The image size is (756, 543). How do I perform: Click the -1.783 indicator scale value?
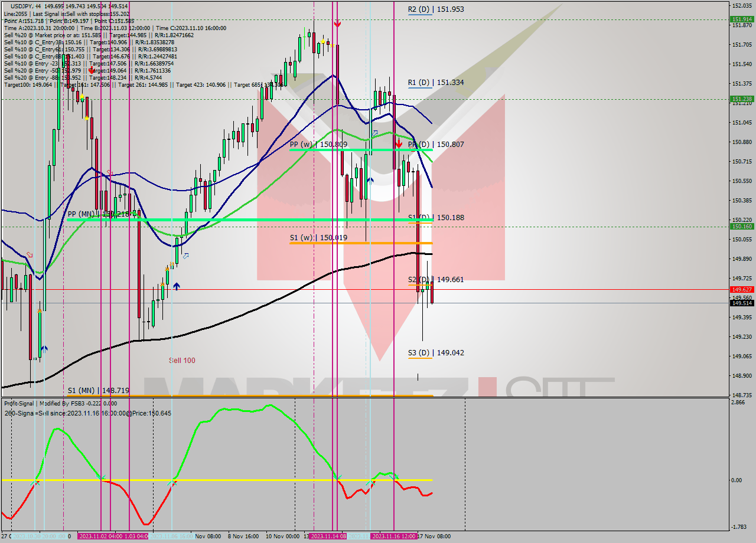point(739,528)
